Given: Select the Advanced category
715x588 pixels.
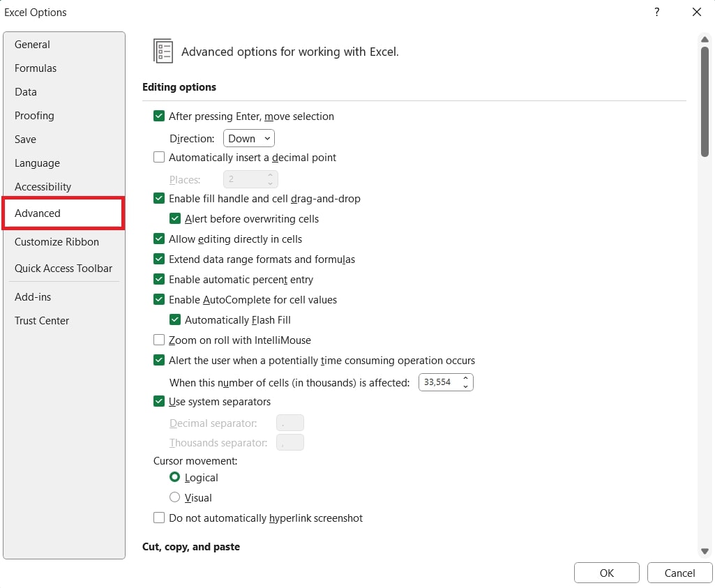Looking at the screenshot, I should pyautogui.click(x=63, y=213).
